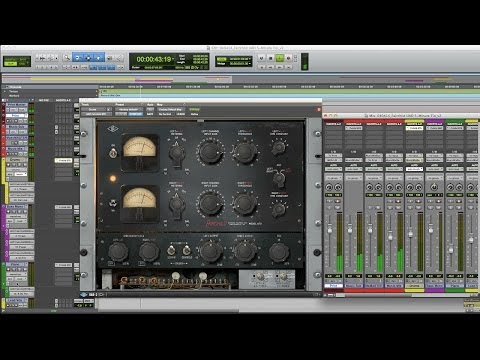480x360 pixels.
Task: Adjust the left channel input gain knob
Action: coord(210,152)
